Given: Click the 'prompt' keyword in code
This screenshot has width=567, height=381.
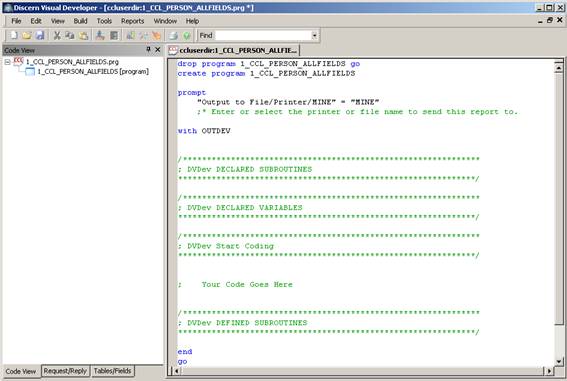Looking at the screenshot, I should tap(191, 93).
